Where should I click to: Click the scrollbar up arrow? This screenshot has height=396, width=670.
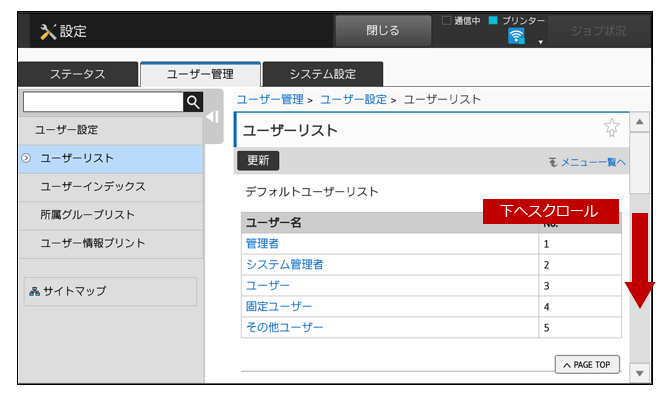640,122
